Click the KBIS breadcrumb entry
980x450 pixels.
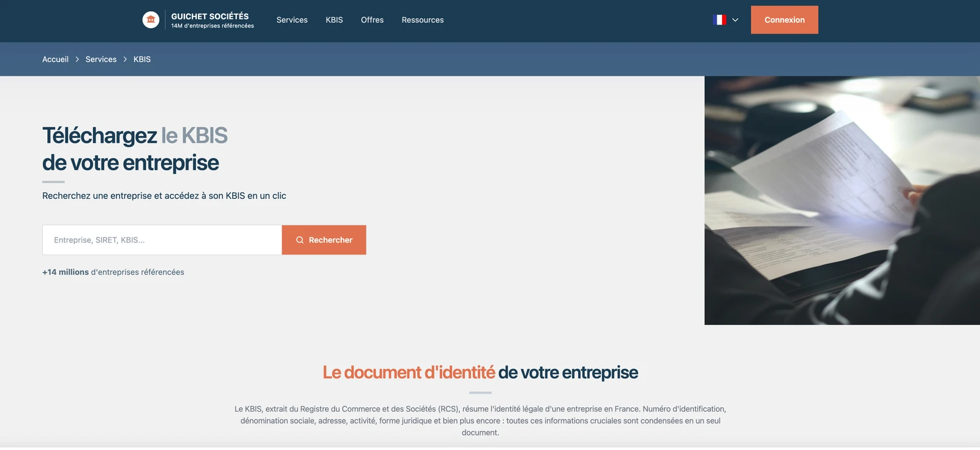point(142,59)
